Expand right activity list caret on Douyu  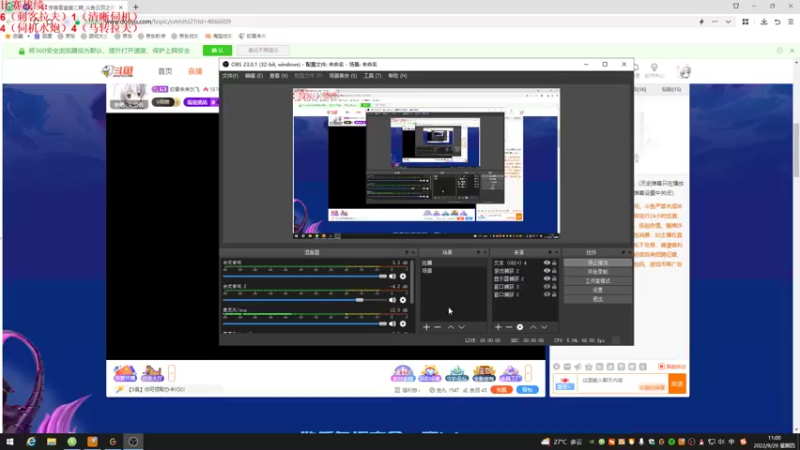point(529,373)
